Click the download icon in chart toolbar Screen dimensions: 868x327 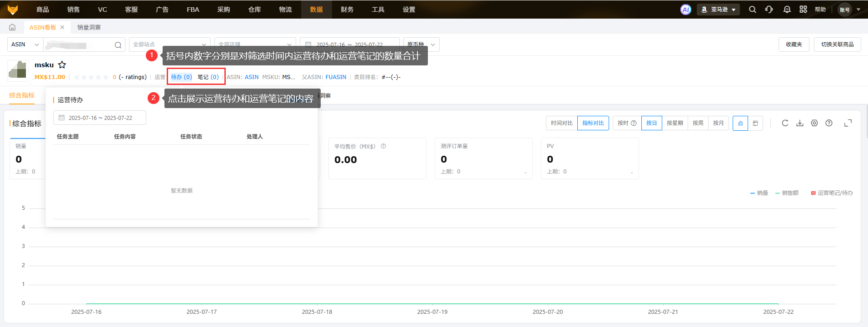(x=800, y=123)
